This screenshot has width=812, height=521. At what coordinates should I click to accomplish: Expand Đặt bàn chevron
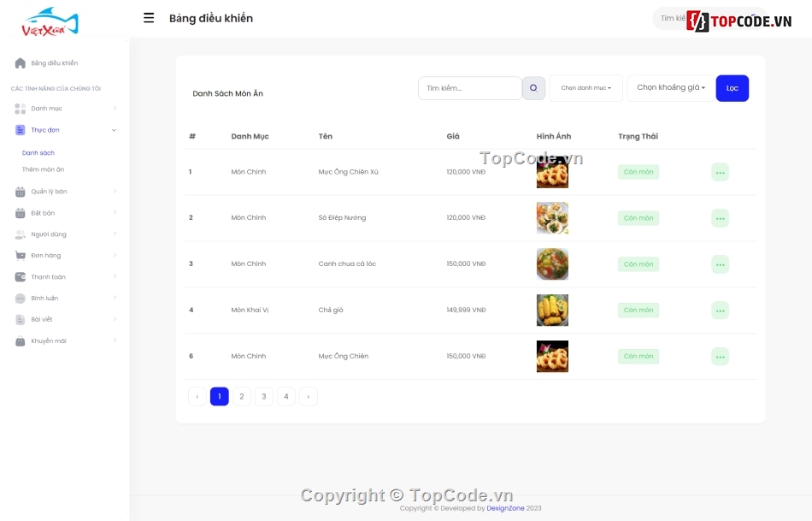115,212
